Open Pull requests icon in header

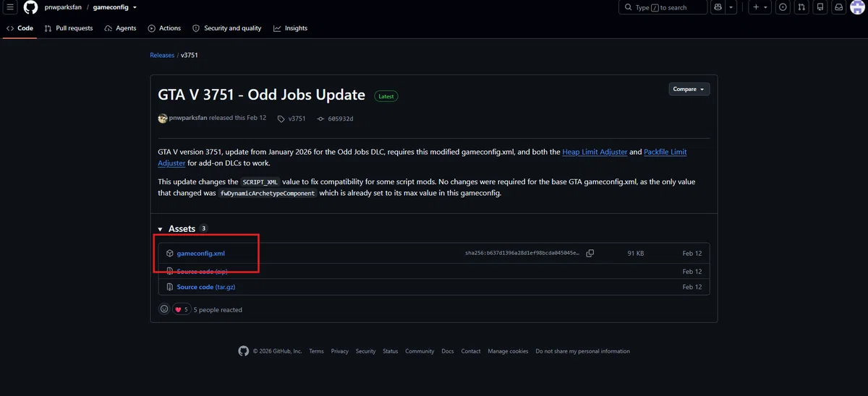(801, 7)
